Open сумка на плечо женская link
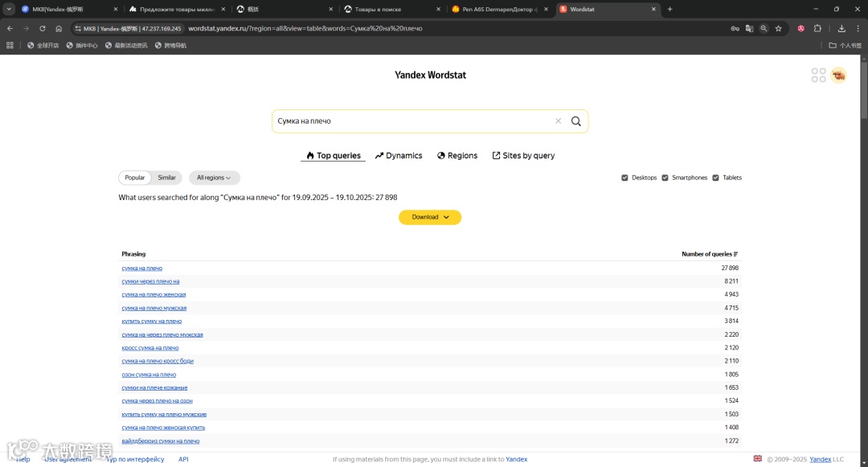This screenshot has width=868, height=467. click(x=154, y=294)
